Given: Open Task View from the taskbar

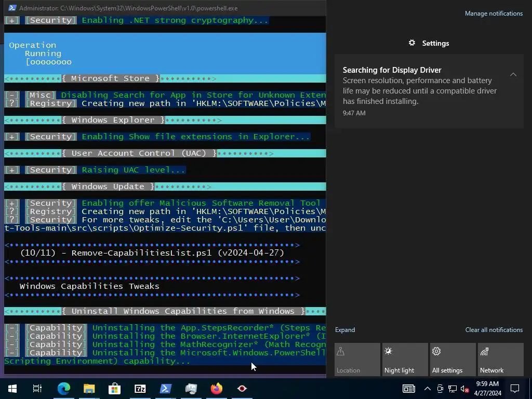Looking at the screenshot, I should pos(37,389).
